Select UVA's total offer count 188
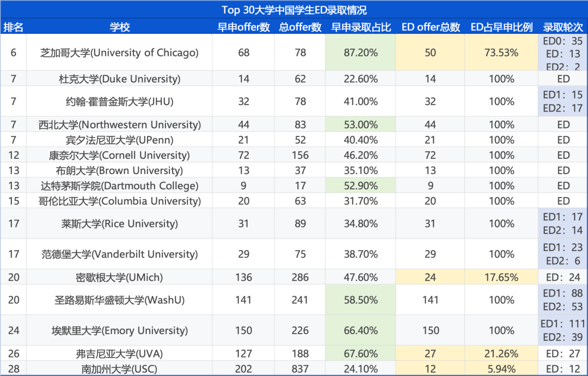The image size is (588, 376). pyautogui.click(x=300, y=354)
